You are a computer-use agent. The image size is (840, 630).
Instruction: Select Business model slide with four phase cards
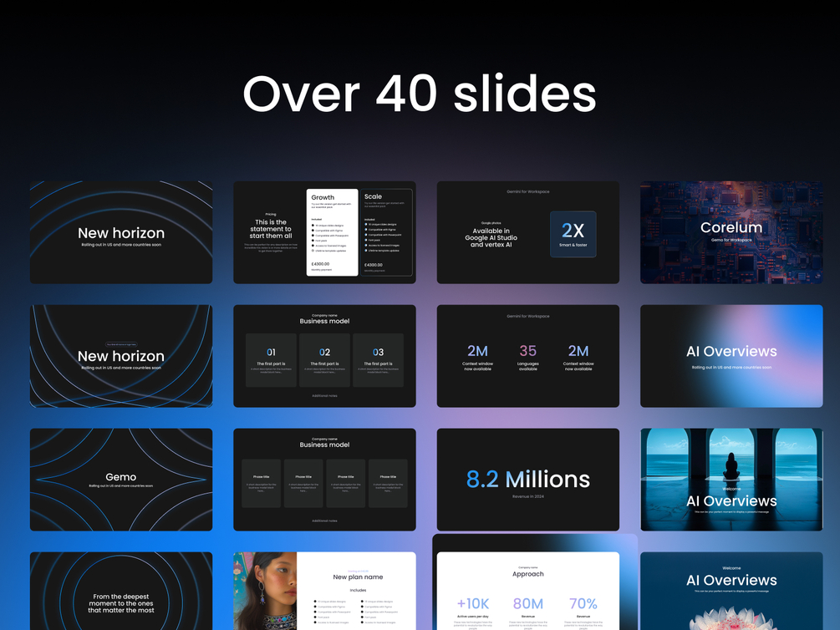click(324, 480)
